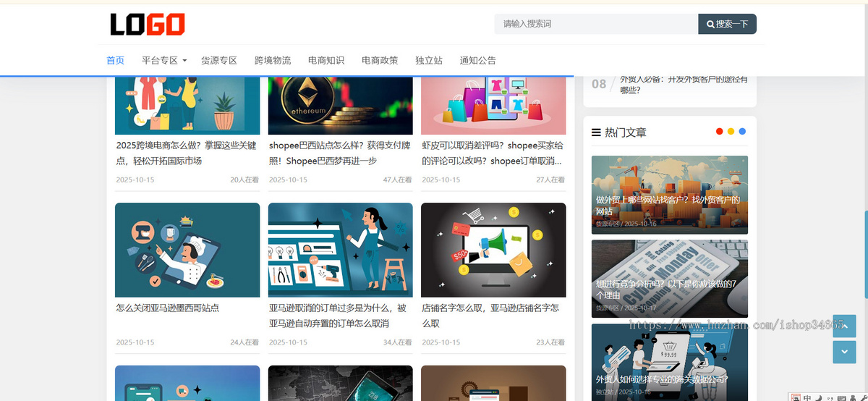Click shopping bags thumbnail for 虾皮 article
The width and height of the screenshot is (868, 401).
pos(493,106)
